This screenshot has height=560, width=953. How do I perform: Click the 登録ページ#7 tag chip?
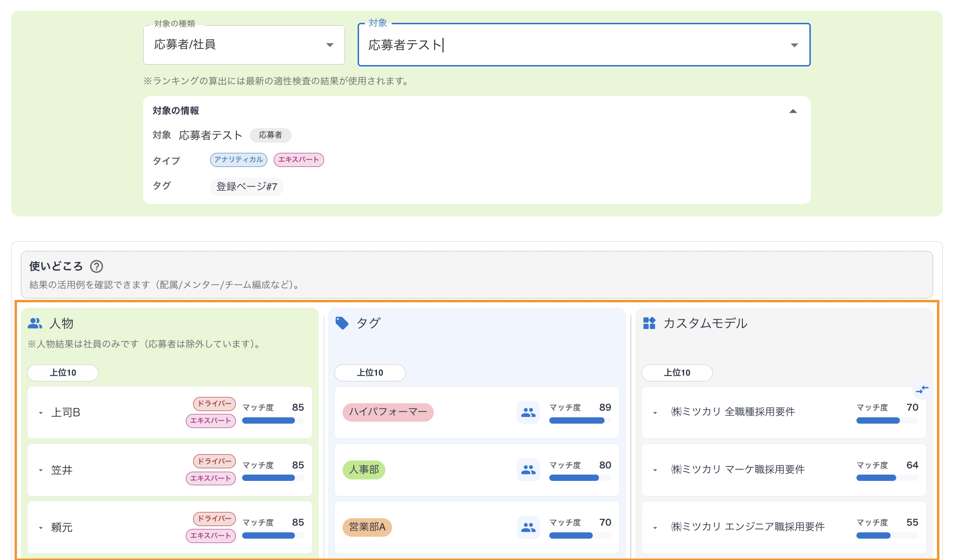point(246,186)
